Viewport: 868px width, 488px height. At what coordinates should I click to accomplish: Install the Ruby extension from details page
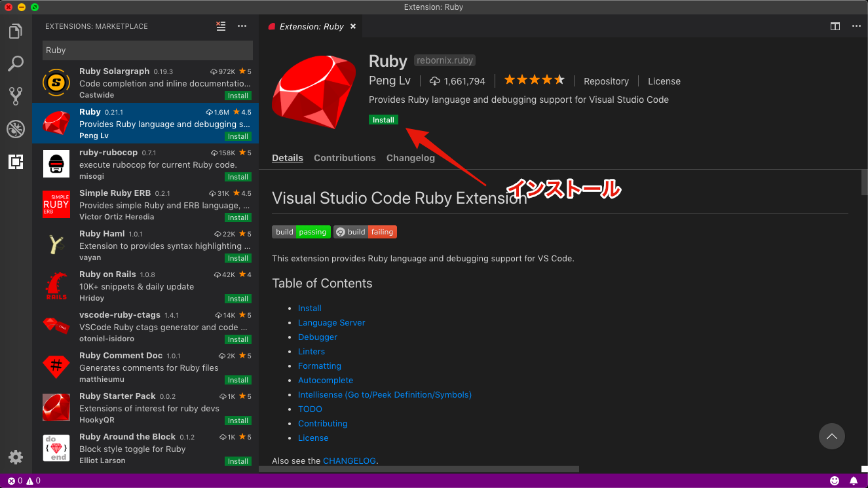tap(383, 120)
